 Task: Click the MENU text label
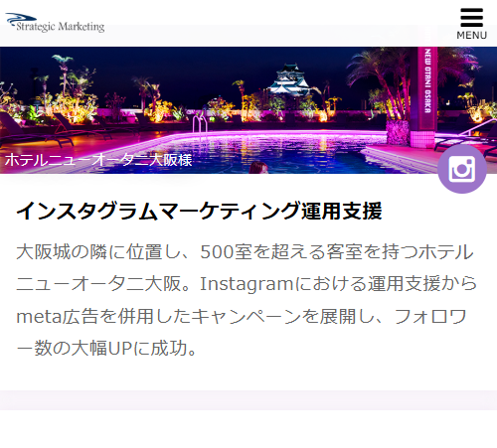coord(471,35)
